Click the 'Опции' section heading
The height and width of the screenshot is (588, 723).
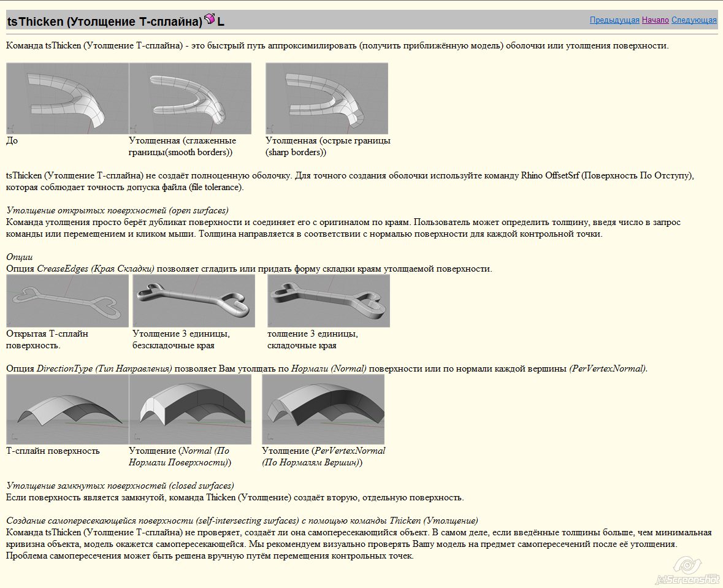tap(20, 257)
